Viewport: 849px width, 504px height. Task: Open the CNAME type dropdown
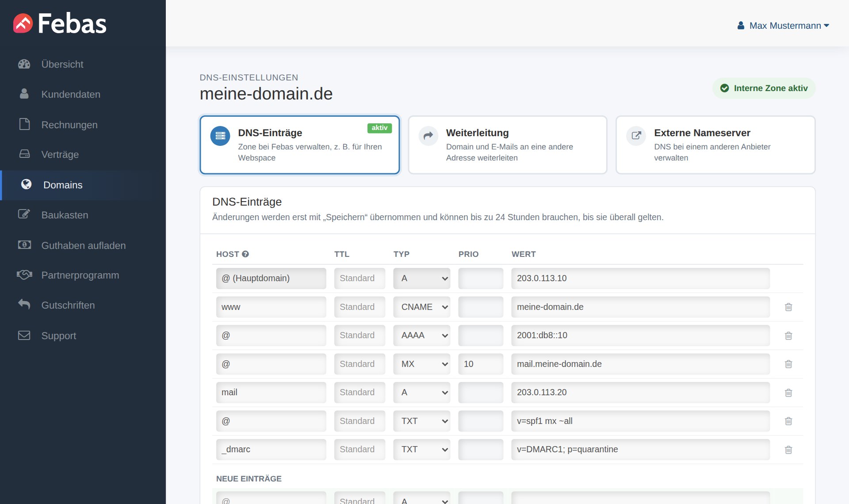(x=422, y=307)
